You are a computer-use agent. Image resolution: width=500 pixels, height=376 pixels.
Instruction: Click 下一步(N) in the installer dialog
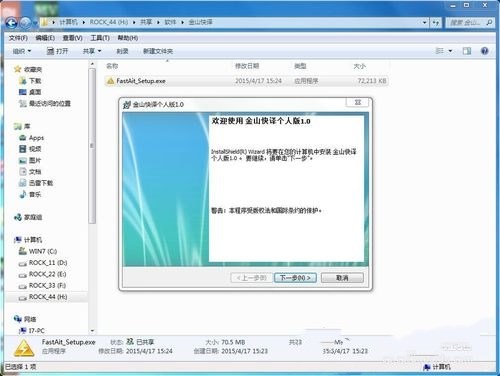[x=295, y=278]
